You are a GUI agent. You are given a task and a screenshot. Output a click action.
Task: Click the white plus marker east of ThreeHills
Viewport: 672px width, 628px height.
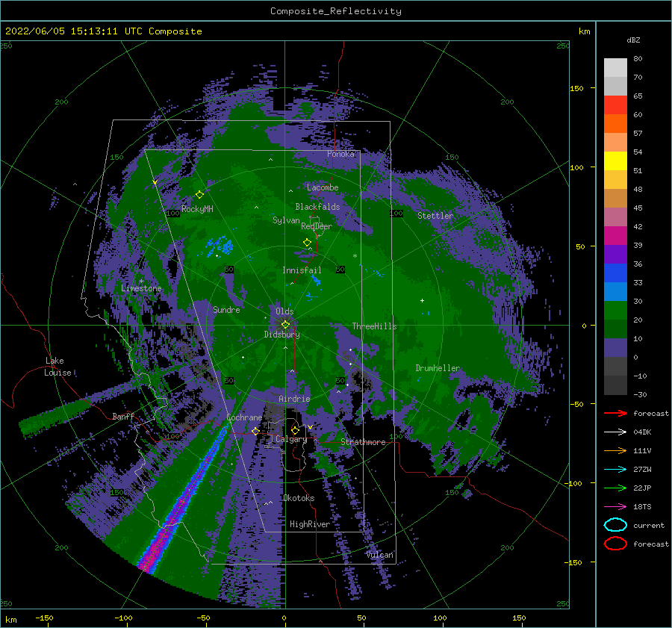click(x=422, y=300)
